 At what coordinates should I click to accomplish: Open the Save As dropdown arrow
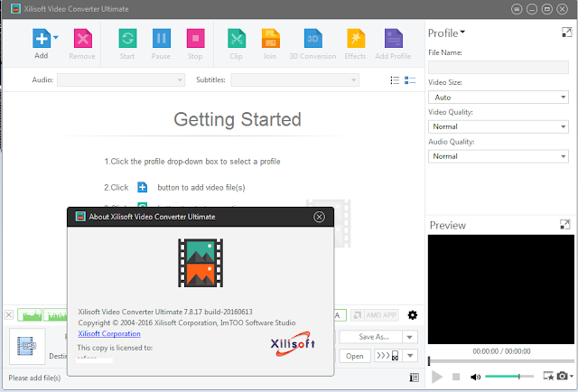point(409,337)
